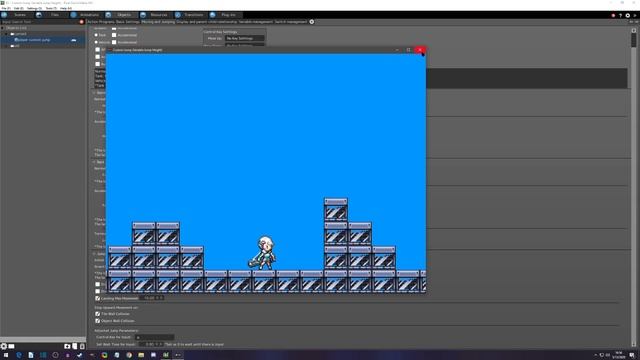Image resolution: width=640 pixels, height=360 pixels.
Task: Open the Windows Start menu
Action: (6, 355)
